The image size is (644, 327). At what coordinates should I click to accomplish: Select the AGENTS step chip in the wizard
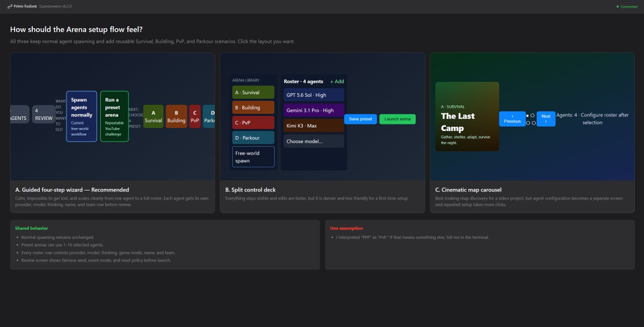coord(19,114)
